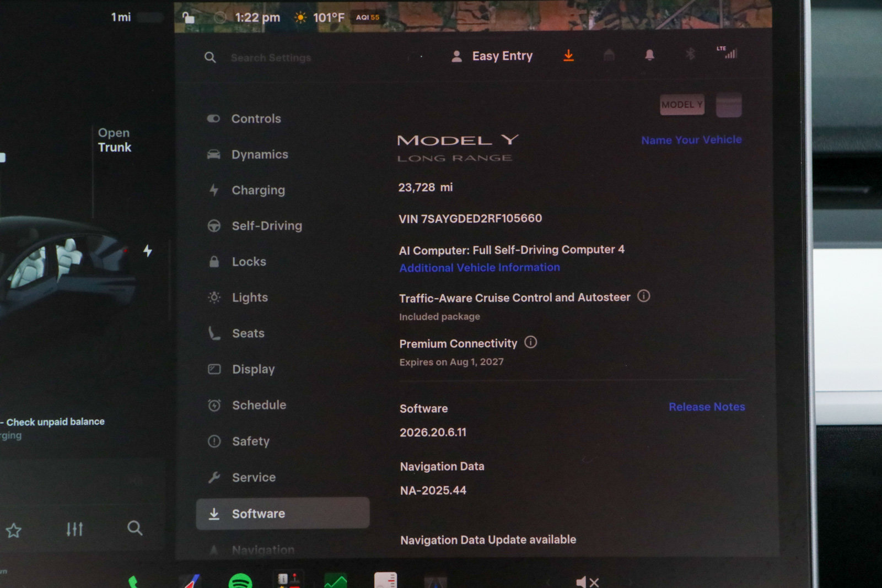Tap the VIN 7SAYGDED2RF105660 text

point(470,219)
